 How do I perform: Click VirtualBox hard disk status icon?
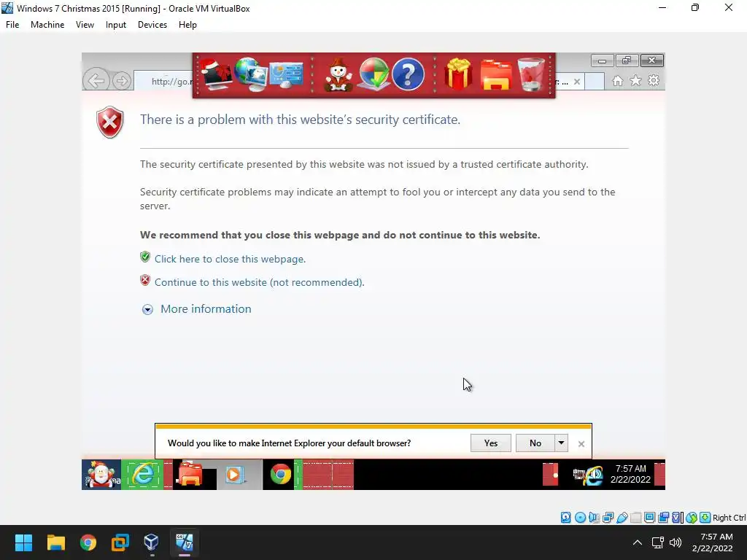point(565,518)
